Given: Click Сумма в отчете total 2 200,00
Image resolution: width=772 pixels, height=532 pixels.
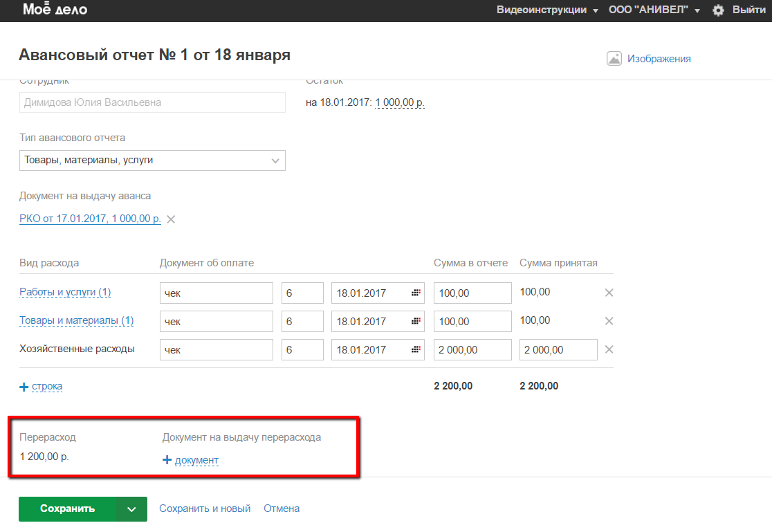Looking at the screenshot, I should click(x=453, y=386).
